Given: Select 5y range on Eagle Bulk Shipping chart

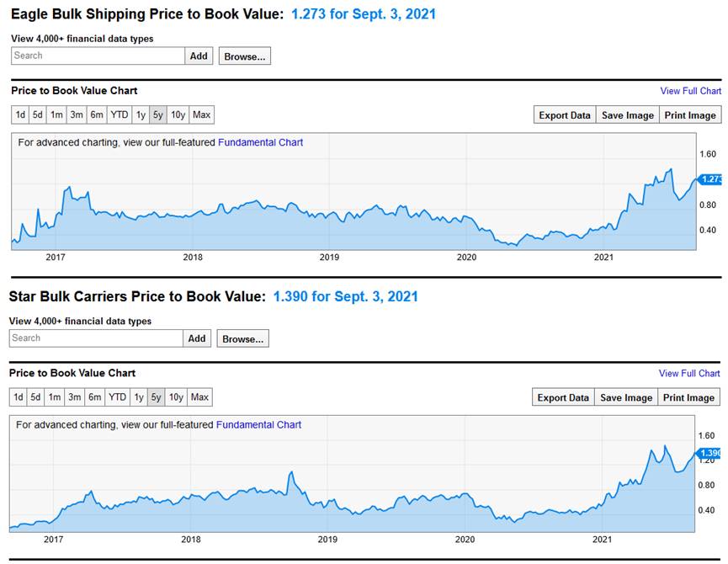Looking at the screenshot, I should point(158,114).
